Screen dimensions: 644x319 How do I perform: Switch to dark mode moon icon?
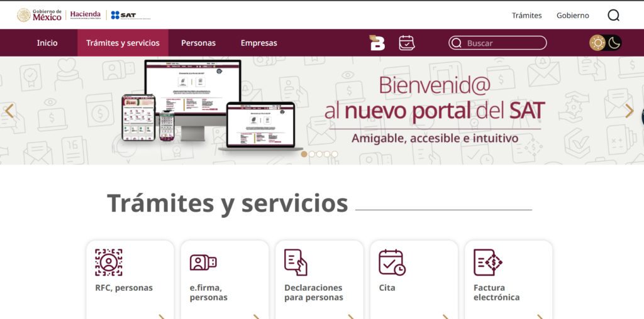[x=614, y=43]
